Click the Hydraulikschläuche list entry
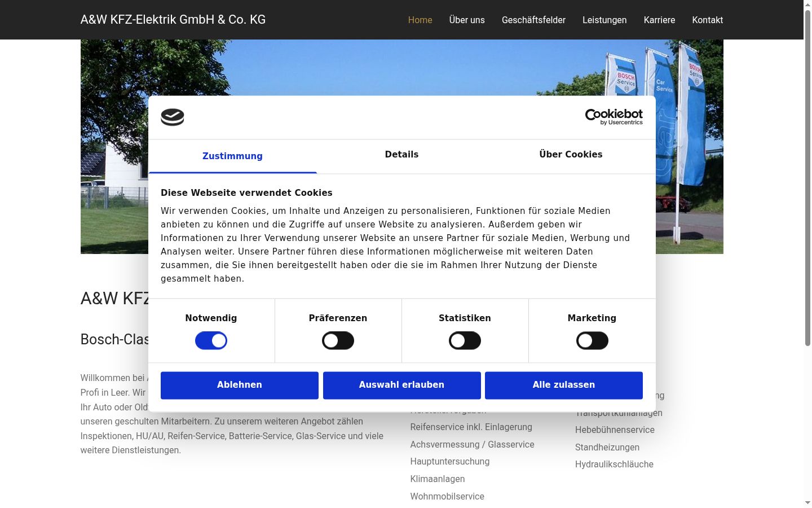This screenshot has width=812, height=508. (x=614, y=465)
